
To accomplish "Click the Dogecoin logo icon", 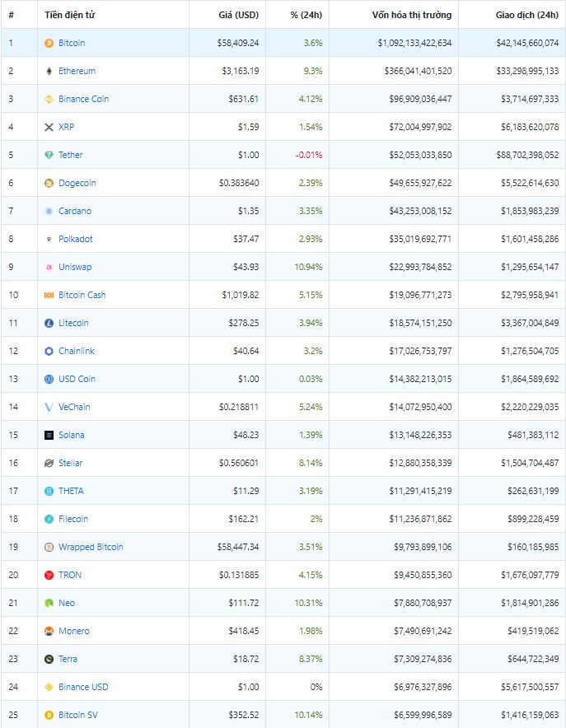I will pos(49,183).
